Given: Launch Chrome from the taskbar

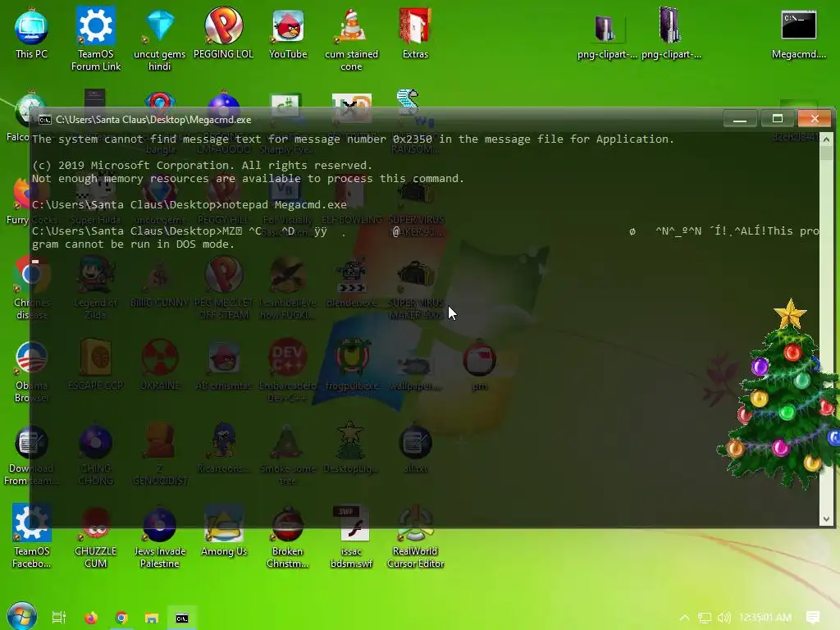Looking at the screenshot, I should pos(121,618).
